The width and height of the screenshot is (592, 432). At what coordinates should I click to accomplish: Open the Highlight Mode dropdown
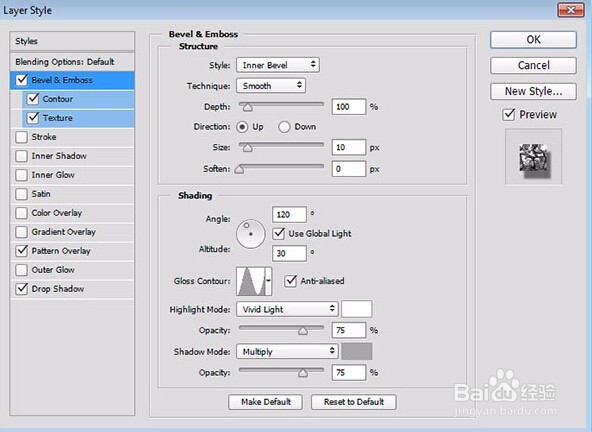tap(287, 309)
